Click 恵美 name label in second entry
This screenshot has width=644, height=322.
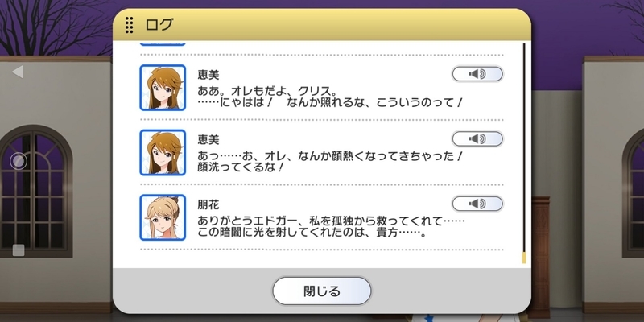208,139
